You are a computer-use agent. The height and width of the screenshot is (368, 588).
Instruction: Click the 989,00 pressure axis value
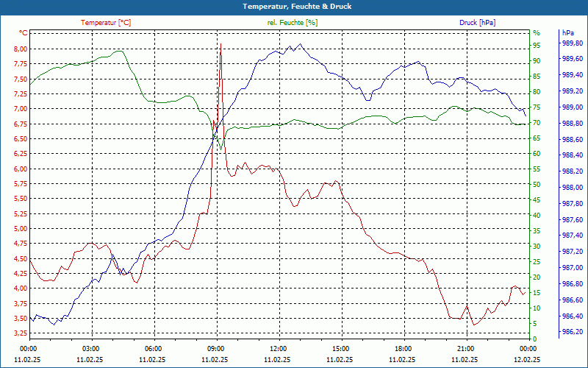573,107
